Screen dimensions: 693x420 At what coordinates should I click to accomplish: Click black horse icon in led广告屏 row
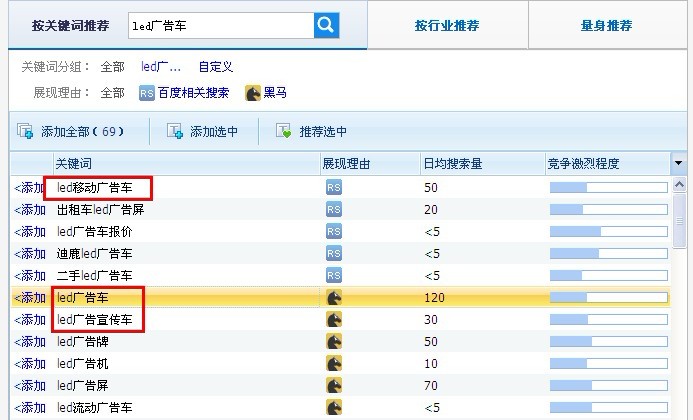point(333,385)
